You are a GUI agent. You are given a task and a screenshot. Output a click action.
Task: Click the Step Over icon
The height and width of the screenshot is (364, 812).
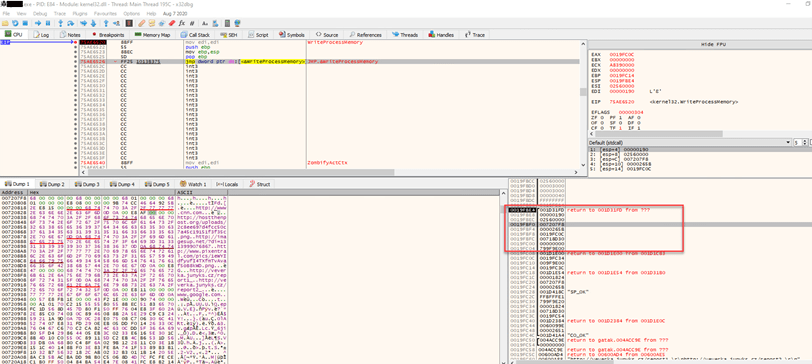70,23
